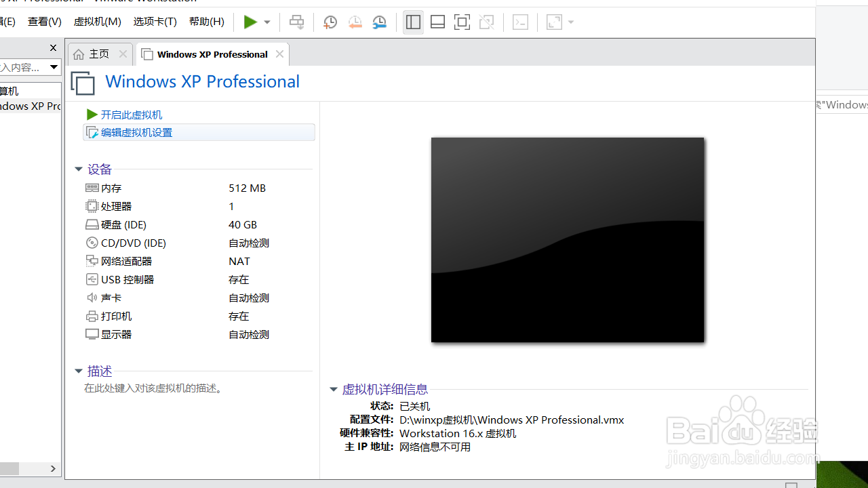The width and height of the screenshot is (868, 488).
Task: Click the USB 控制器 device icon
Action: point(92,279)
